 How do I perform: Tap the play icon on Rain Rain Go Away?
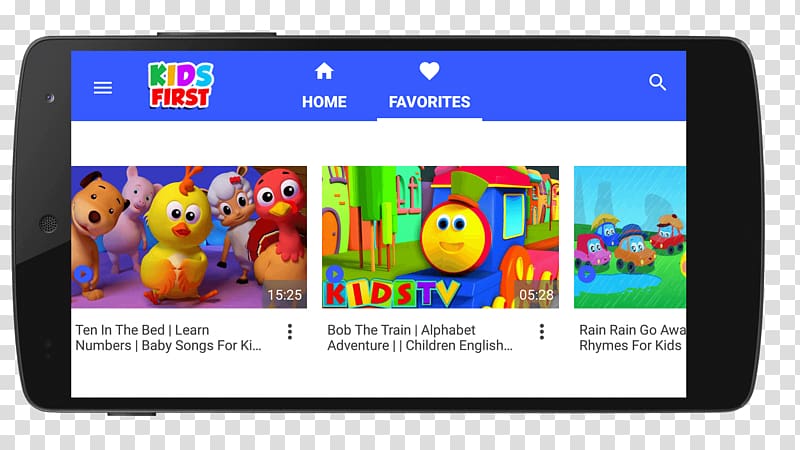586,274
